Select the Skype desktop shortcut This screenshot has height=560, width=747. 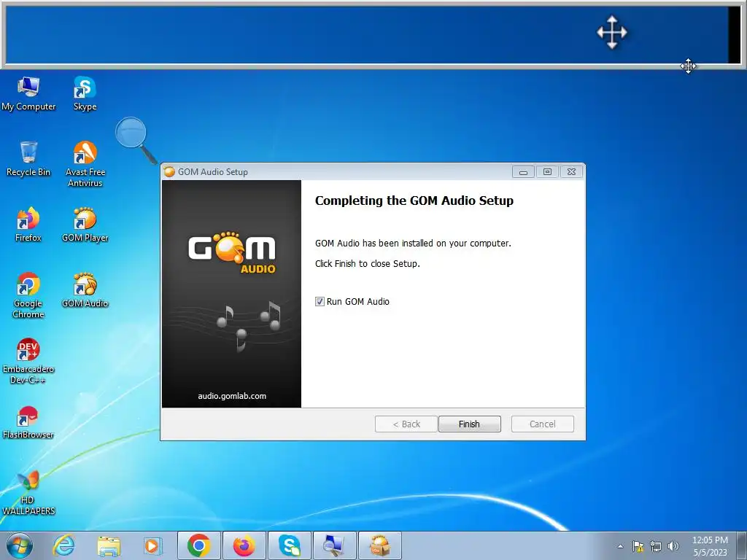point(85,94)
